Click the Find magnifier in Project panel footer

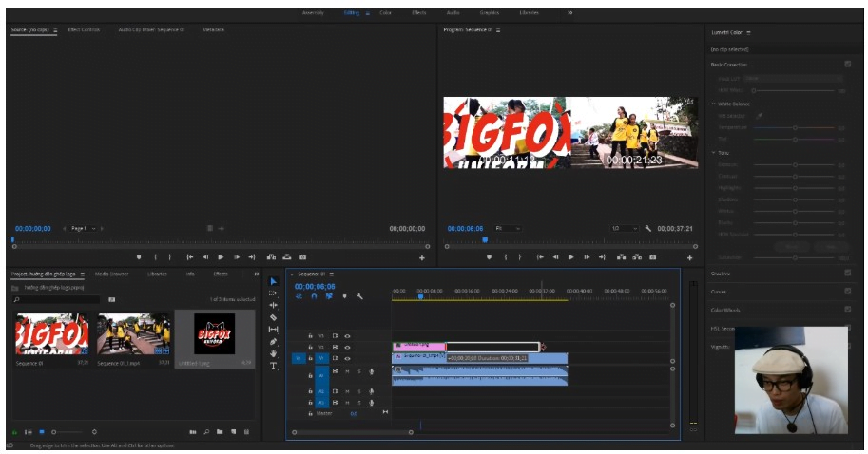[206, 432]
